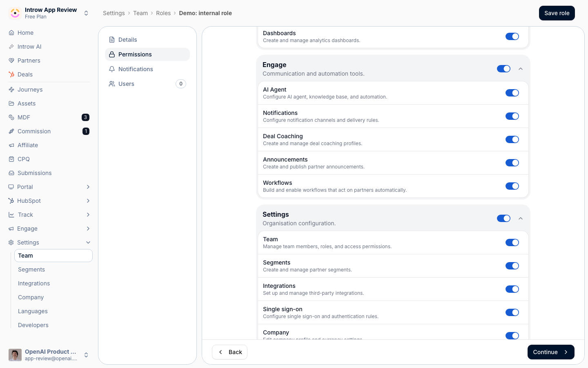This screenshot has width=588, height=368.
Task: Click the Affiliate megaphone icon
Action: [11, 145]
